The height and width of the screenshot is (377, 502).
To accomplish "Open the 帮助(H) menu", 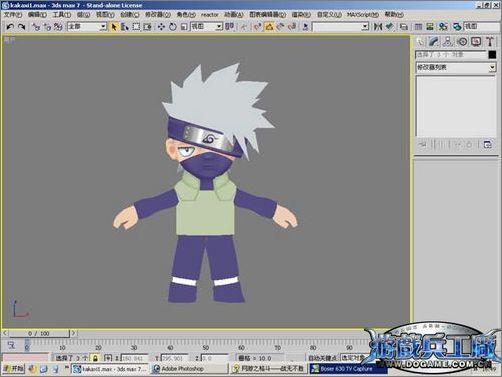I will [x=394, y=15].
